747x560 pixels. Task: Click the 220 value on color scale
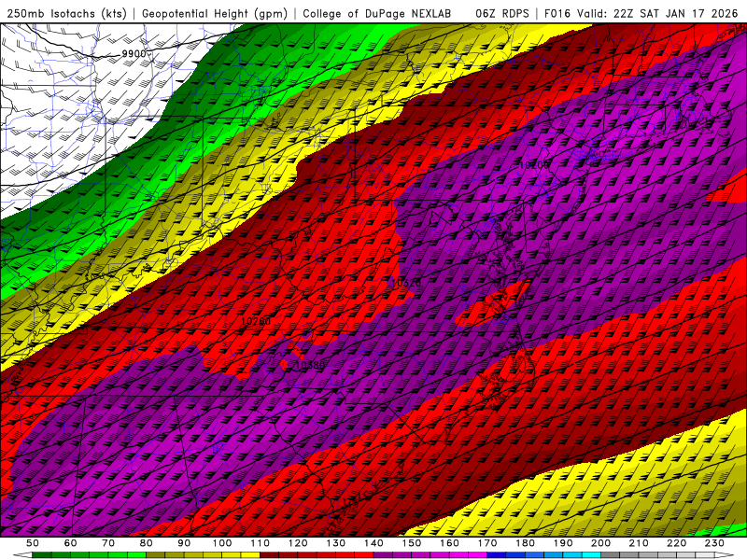tap(676, 543)
